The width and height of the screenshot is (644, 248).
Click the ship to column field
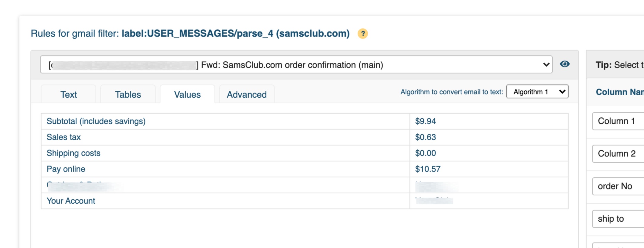pyautogui.click(x=618, y=219)
